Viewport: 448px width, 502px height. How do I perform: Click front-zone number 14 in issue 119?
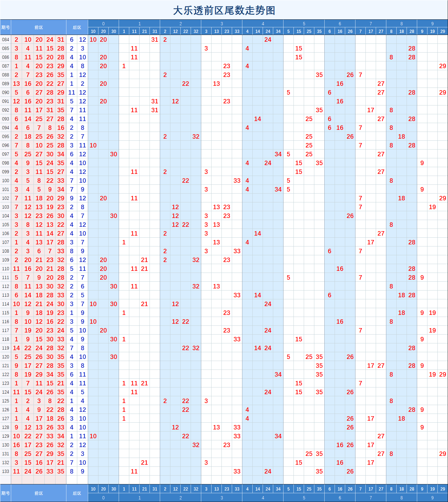[x=16, y=348]
